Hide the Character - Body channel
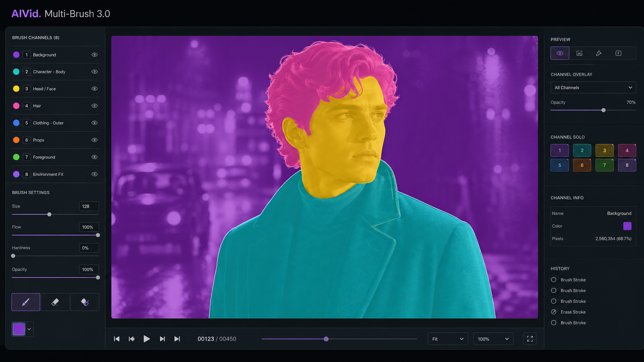 (x=94, y=72)
